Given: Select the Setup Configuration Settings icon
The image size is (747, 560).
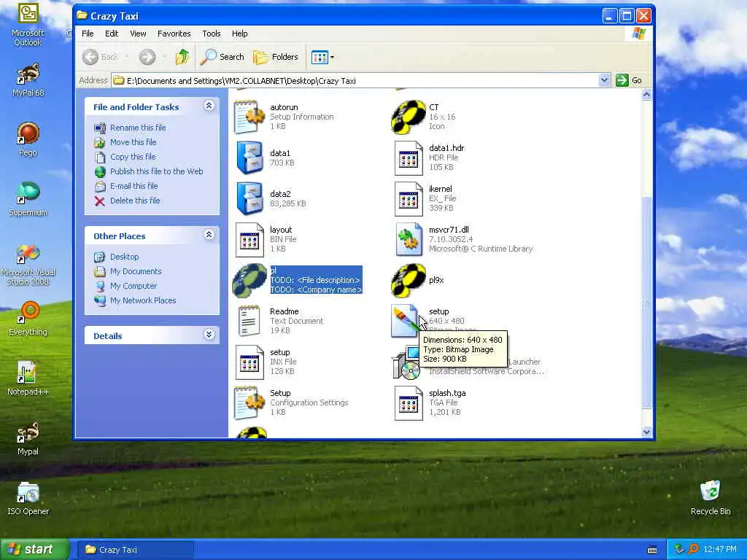Looking at the screenshot, I should (x=249, y=403).
